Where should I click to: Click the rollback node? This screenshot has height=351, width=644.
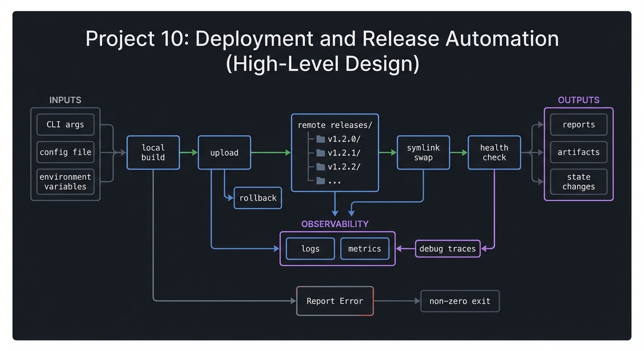tap(258, 198)
